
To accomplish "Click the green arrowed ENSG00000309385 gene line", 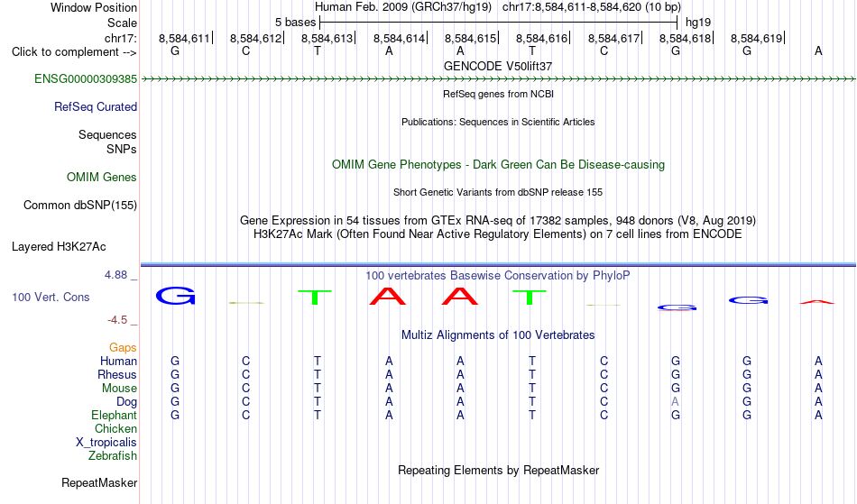I will pyautogui.click(x=498, y=79).
